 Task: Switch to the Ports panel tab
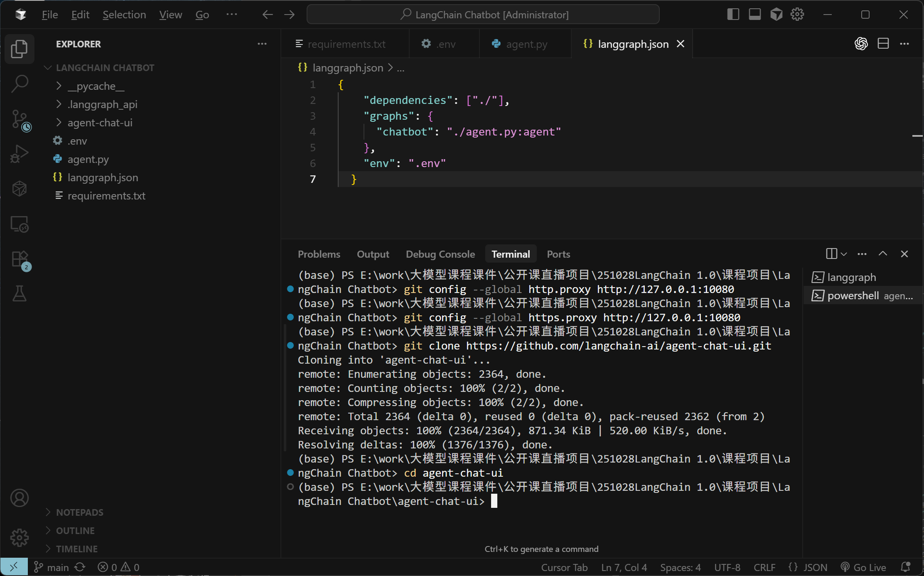point(558,254)
